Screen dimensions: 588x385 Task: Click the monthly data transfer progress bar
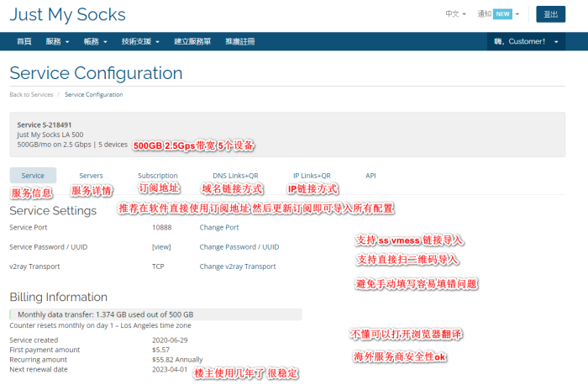(x=155, y=314)
